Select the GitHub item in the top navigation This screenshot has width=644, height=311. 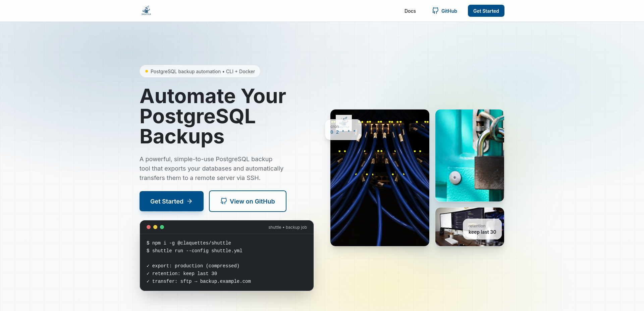click(x=444, y=11)
